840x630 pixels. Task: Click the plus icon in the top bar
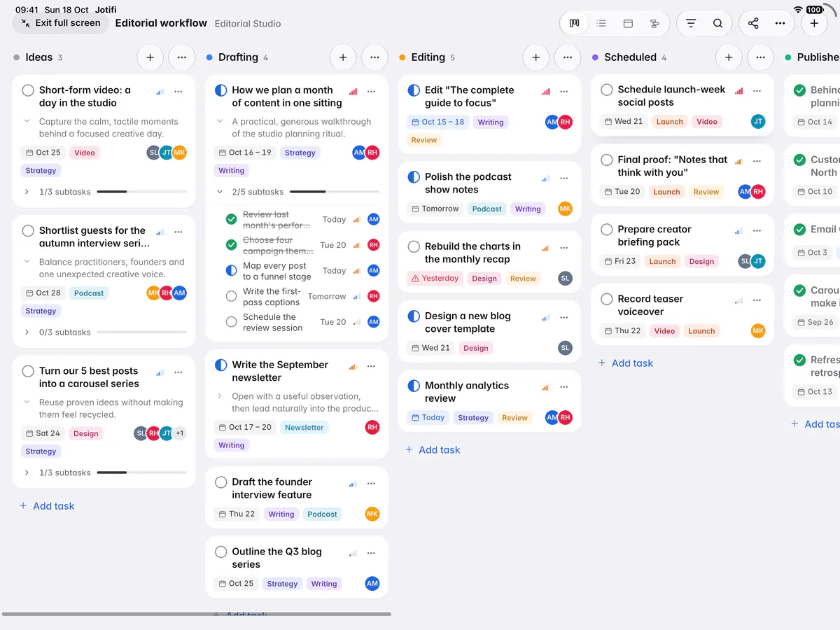click(x=814, y=23)
